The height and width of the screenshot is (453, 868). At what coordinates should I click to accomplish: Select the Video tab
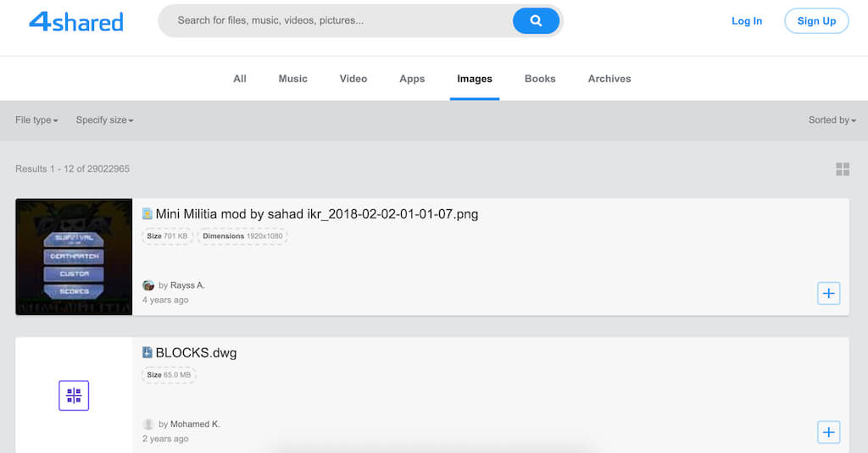[353, 79]
